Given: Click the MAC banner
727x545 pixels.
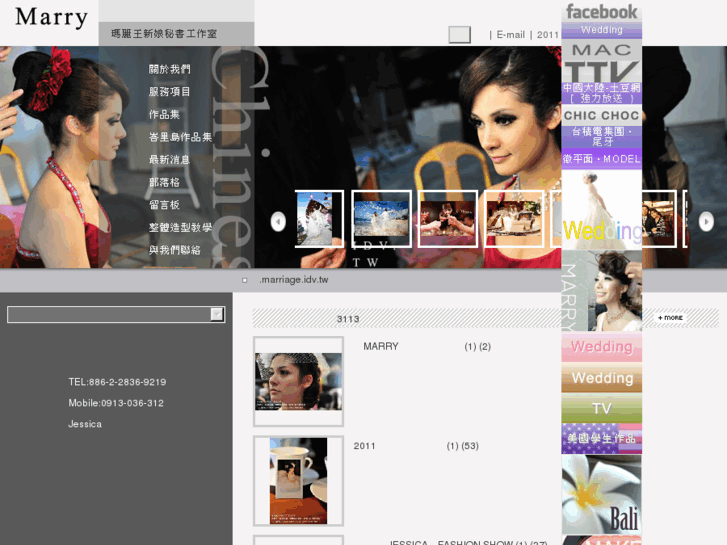Looking at the screenshot, I should 601,49.
